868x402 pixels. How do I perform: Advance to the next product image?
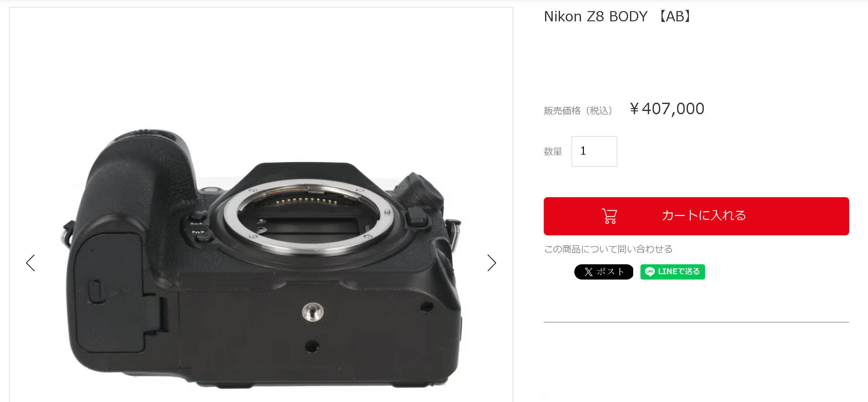click(492, 263)
